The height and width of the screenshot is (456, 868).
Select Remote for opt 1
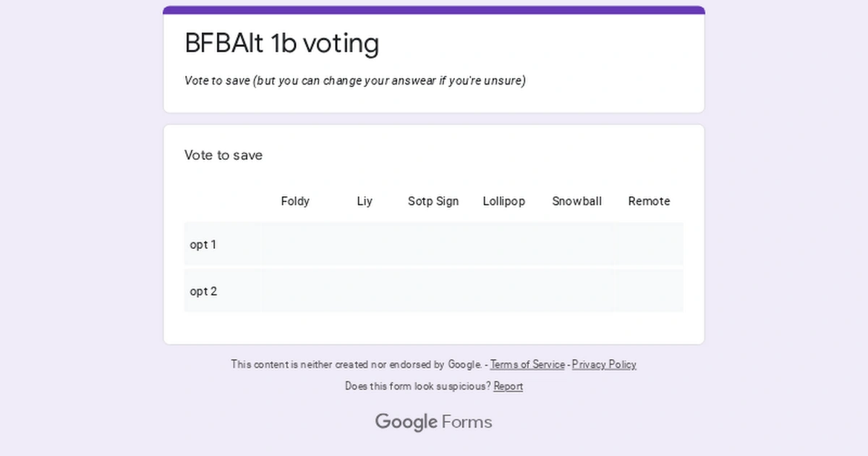tap(649, 245)
